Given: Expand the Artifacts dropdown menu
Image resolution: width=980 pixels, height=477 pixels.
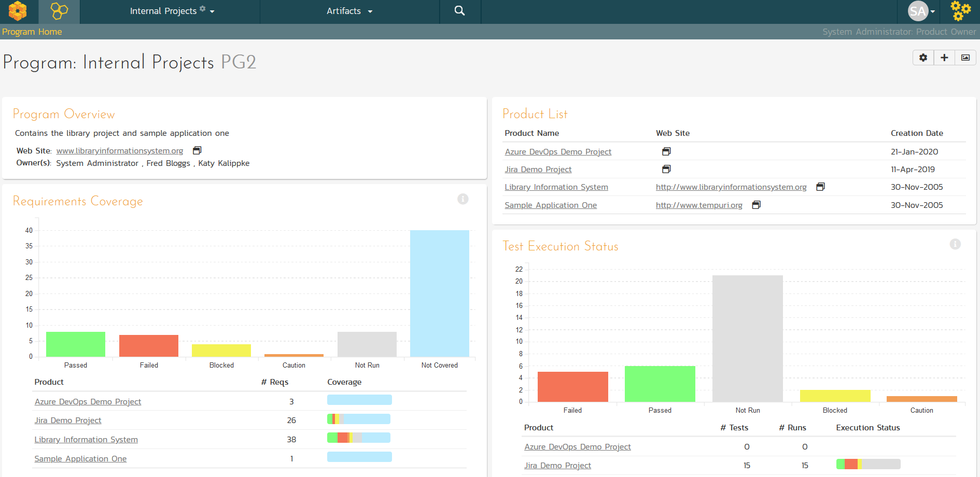Looking at the screenshot, I should 349,11.
